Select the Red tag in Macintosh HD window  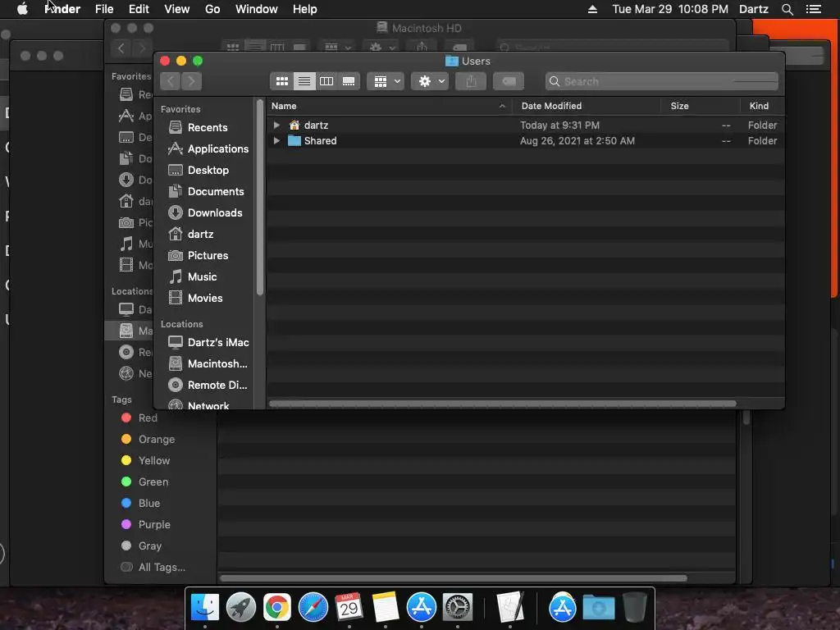[139, 418]
